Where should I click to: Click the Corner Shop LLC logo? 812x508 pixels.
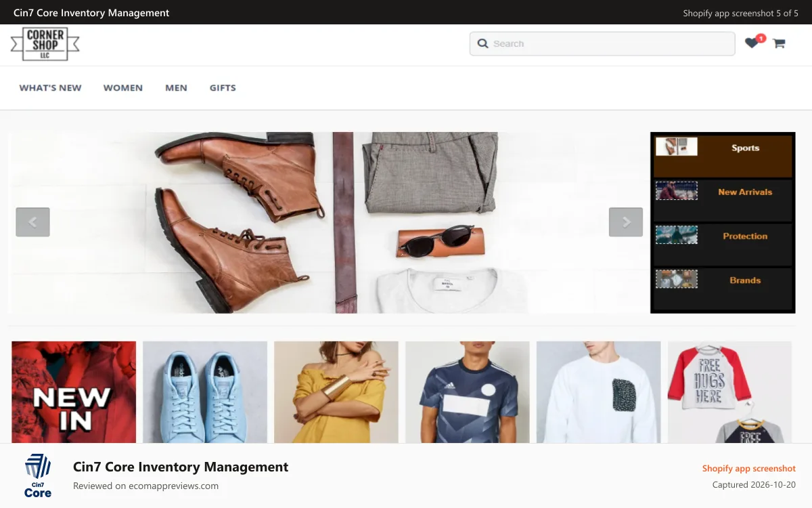(45, 45)
